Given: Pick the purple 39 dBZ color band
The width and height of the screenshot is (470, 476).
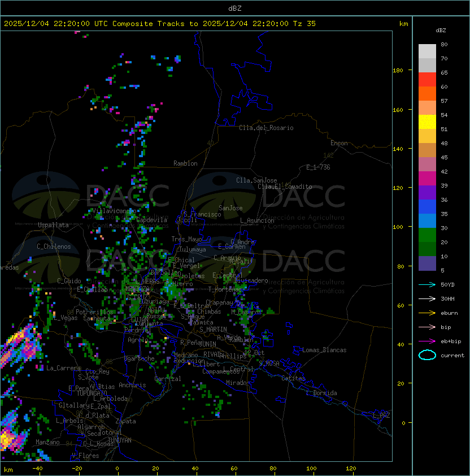Looking at the screenshot, I should coord(427,192).
